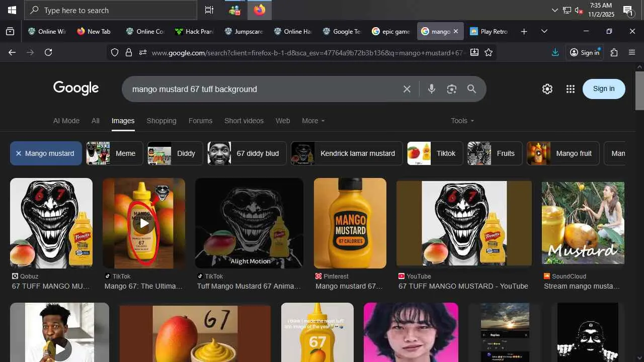List all tabs with the chevron
The height and width of the screenshot is (362, 644).
(x=544, y=31)
